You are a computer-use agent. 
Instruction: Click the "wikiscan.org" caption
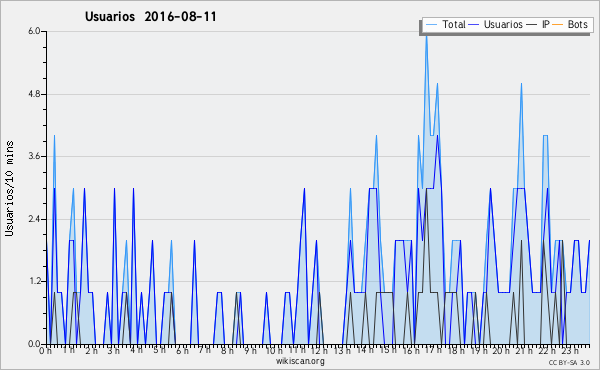pyautogui.click(x=300, y=361)
